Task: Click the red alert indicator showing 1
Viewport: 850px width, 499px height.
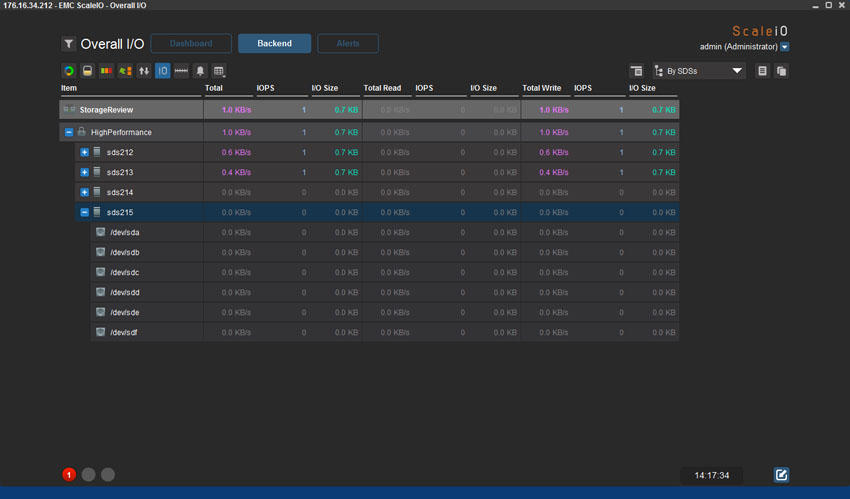Action: pyautogui.click(x=69, y=475)
